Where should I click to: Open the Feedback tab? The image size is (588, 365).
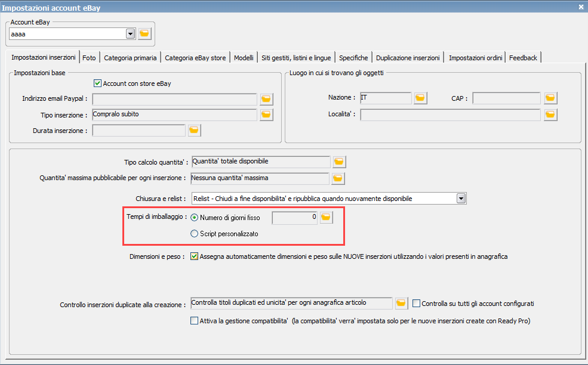523,58
